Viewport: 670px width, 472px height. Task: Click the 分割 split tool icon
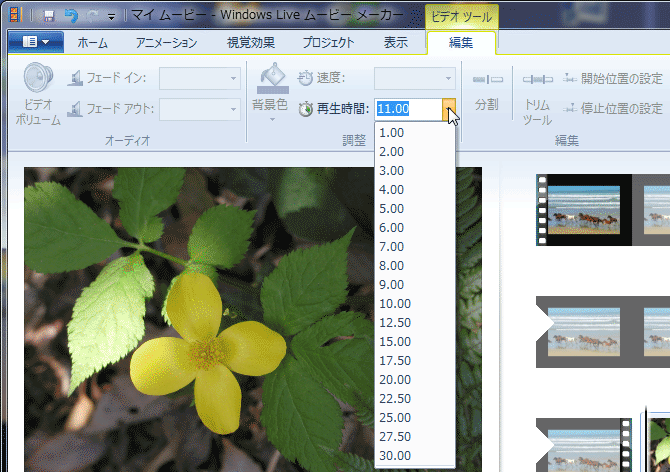pos(487,79)
